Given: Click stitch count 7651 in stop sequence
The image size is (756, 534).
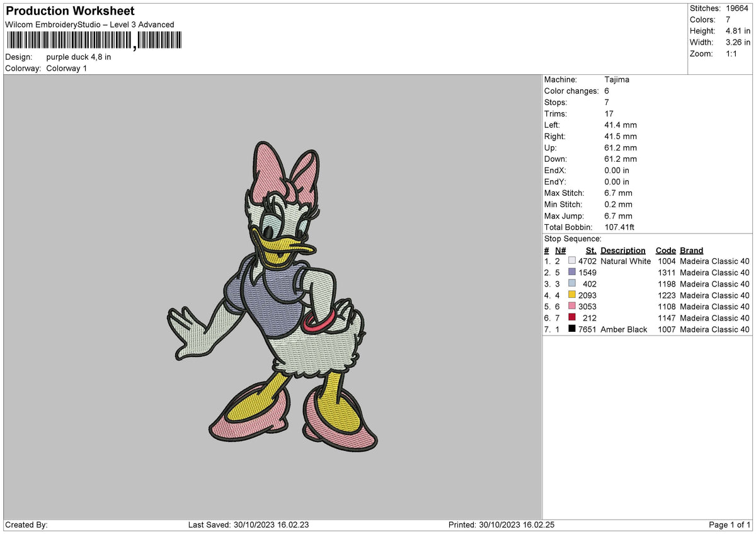Looking at the screenshot, I should click(587, 329).
